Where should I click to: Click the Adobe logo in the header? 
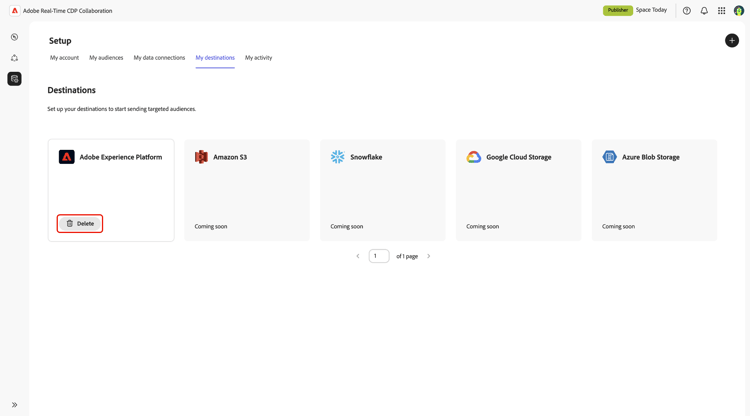[15, 11]
